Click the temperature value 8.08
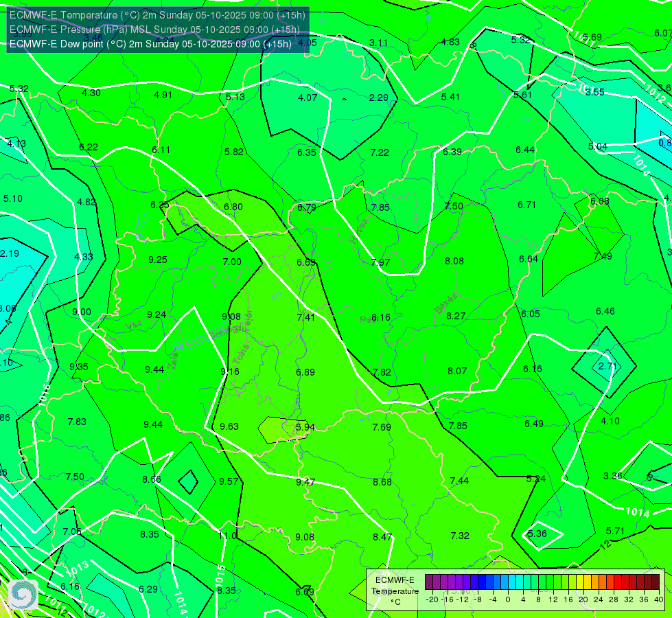Viewport: 672px width, 618px height. click(454, 261)
